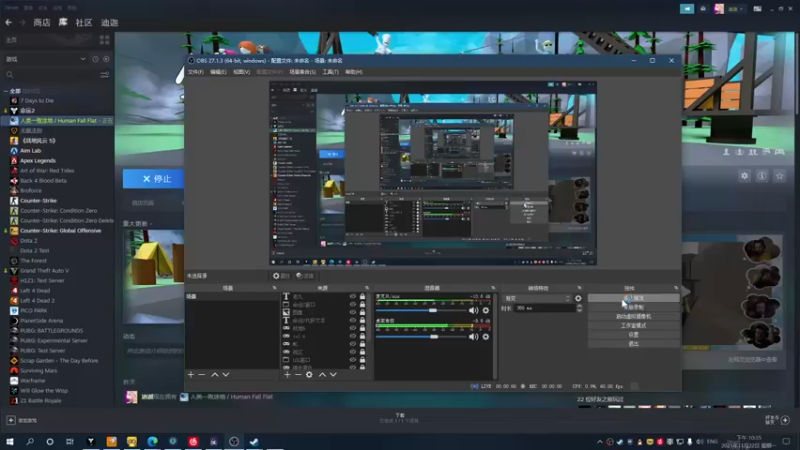Image resolution: width=800 pixels, height=450 pixels.
Task: Open Steam Friends & Chat icon
Action: pos(785,420)
